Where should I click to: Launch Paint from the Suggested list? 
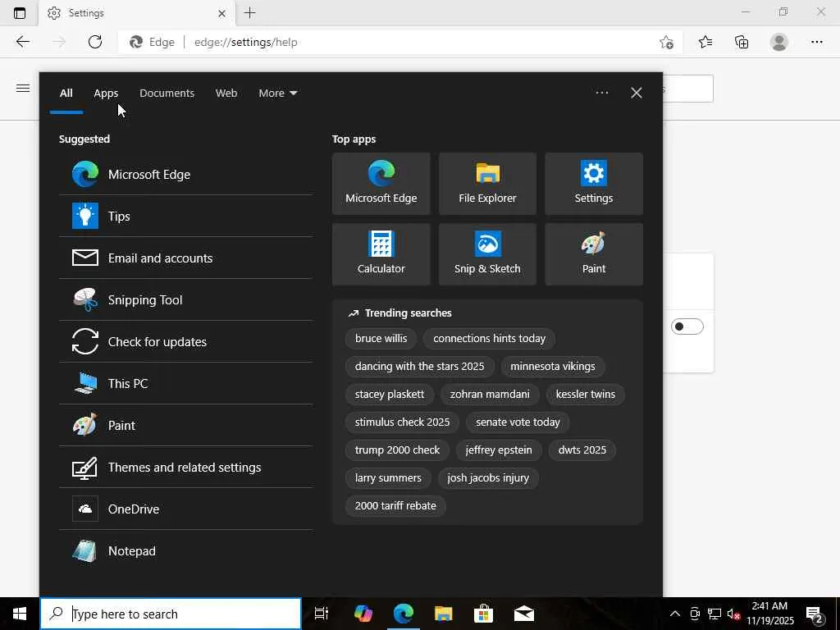185,425
